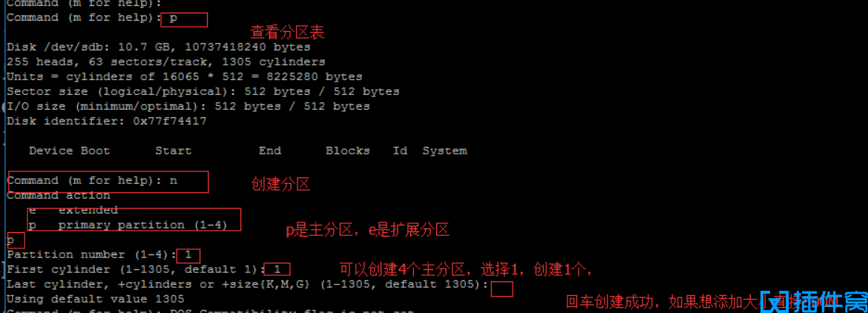The width and height of the screenshot is (868, 313).
Task: Click the Disk identifier 0x77f74417 text
Action: (x=106, y=121)
